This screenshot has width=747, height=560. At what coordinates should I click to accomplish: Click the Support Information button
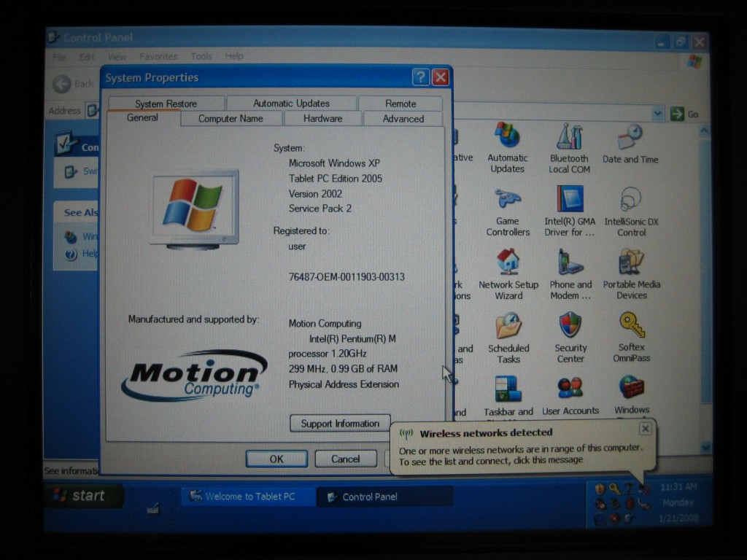coord(340,424)
